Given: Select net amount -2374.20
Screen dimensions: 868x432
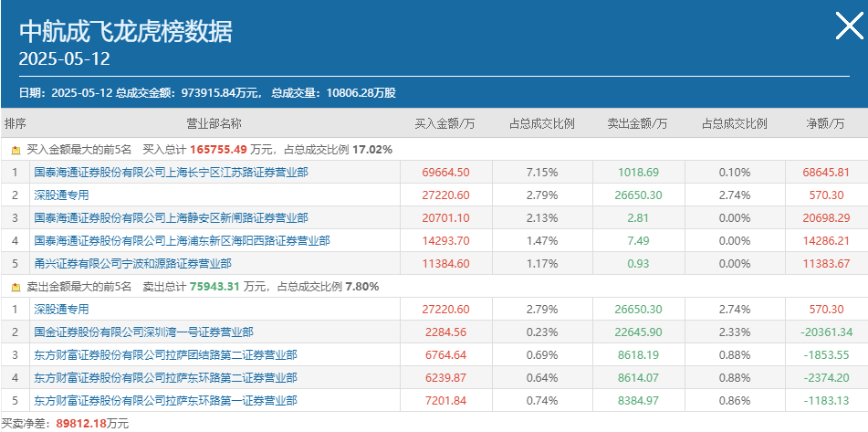Looking at the screenshot, I should pos(827,378).
